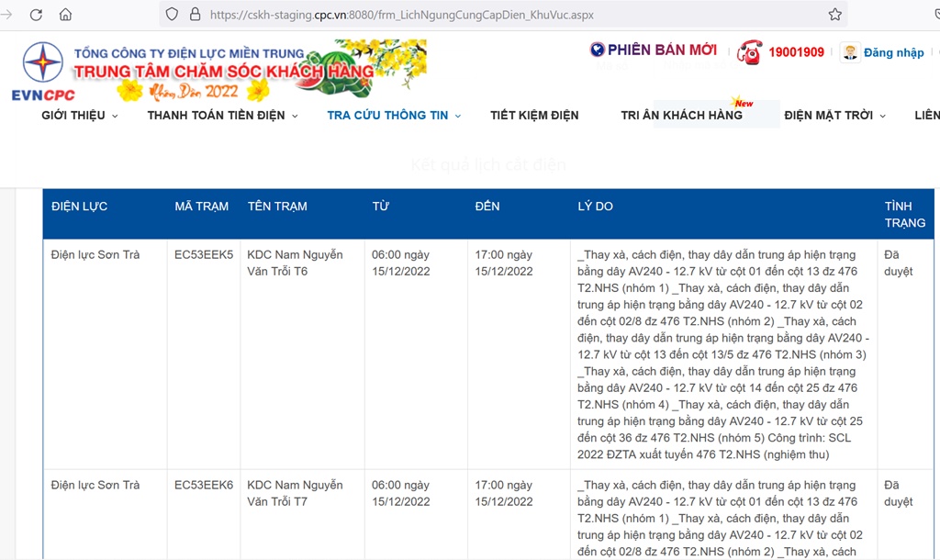Expand the ĐIỆN MẶT TRỜI chevron
The width and height of the screenshot is (940, 560).
click(x=882, y=116)
